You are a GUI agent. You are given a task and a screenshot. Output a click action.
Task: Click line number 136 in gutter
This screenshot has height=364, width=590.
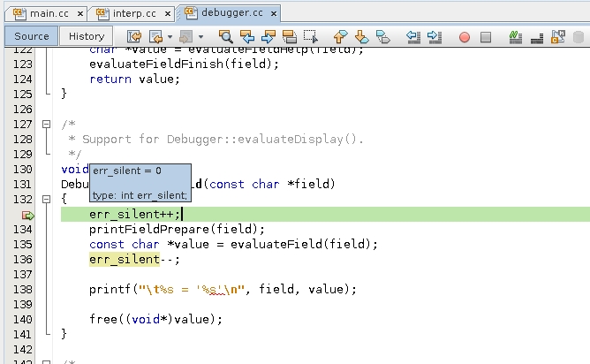point(23,260)
